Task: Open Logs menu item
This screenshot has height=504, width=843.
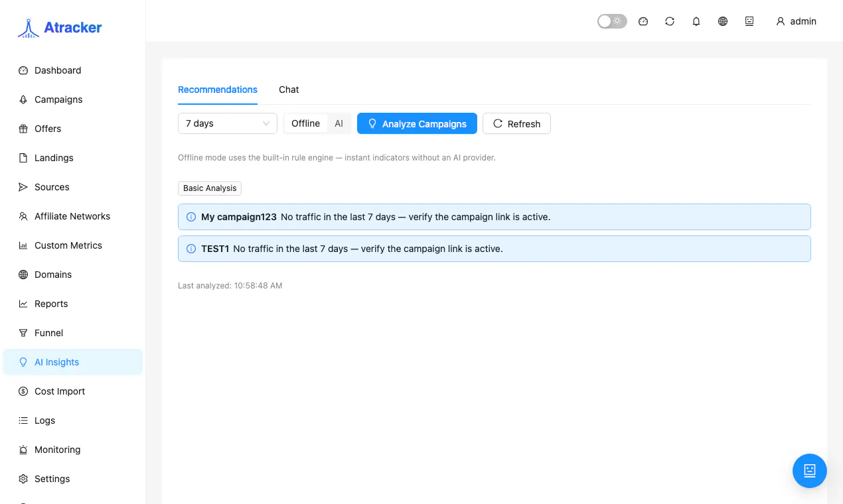Action: click(x=72, y=420)
